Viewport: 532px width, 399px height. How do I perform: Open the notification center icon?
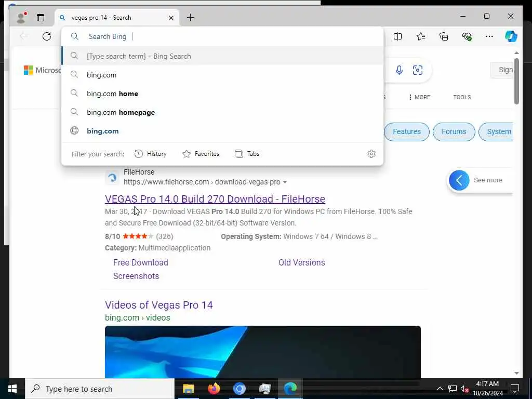coord(515,389)
